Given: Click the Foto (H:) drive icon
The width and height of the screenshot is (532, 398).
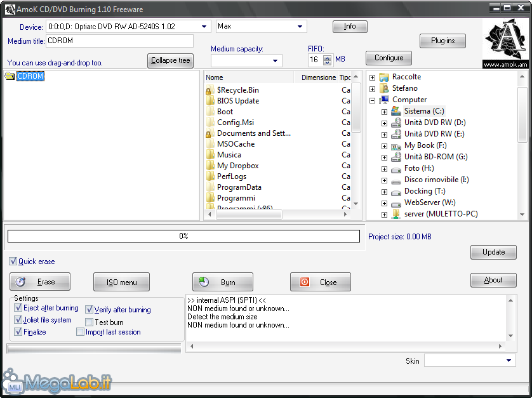Looking at the screenshot, I should click(x=396, y=169).
